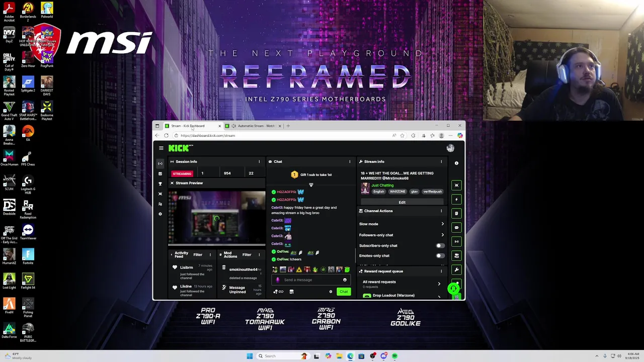Open the Logitech G HUB desktop icon
644x362 pixels.
click(x=28, y=184)
